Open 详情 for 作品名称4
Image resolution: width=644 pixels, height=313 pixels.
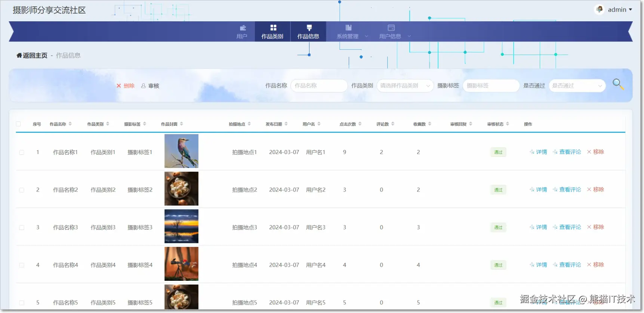pyautogui.click(x=538, y=265)
